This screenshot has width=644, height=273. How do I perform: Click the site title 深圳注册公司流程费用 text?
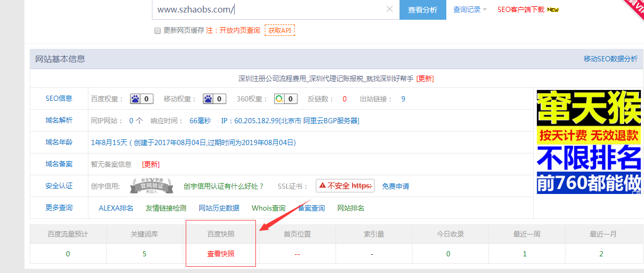tap(326, 79)
